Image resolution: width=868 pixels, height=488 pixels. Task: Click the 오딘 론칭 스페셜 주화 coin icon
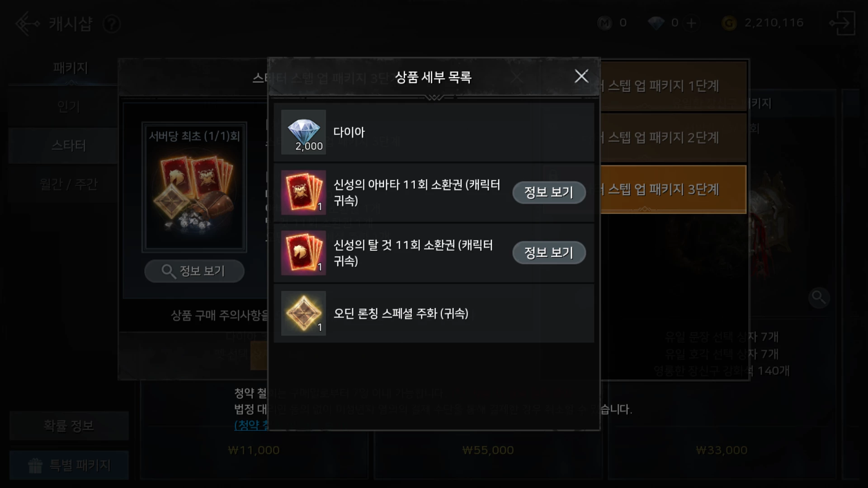(x=303, y=313)
